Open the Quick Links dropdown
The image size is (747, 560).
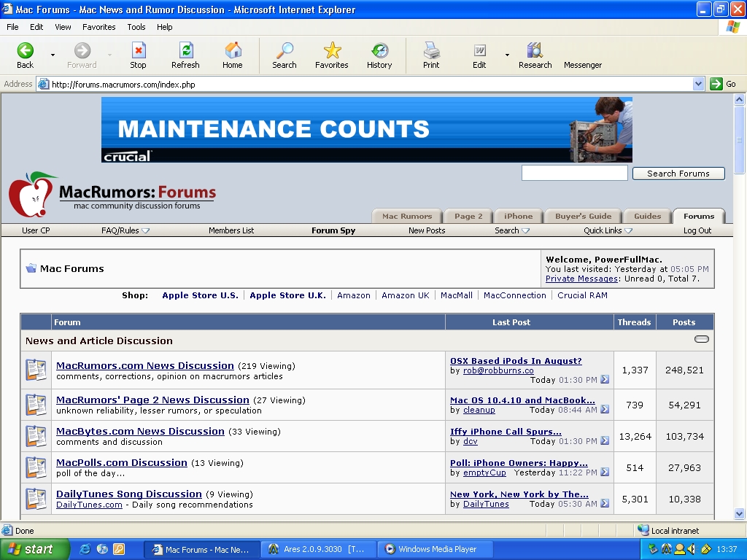point(608,230)
